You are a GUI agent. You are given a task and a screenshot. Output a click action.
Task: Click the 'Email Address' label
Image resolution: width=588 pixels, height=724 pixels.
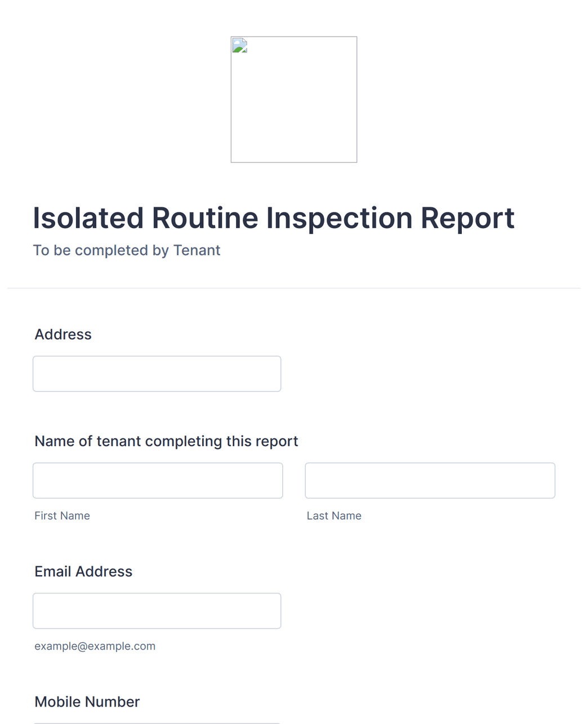83,571
